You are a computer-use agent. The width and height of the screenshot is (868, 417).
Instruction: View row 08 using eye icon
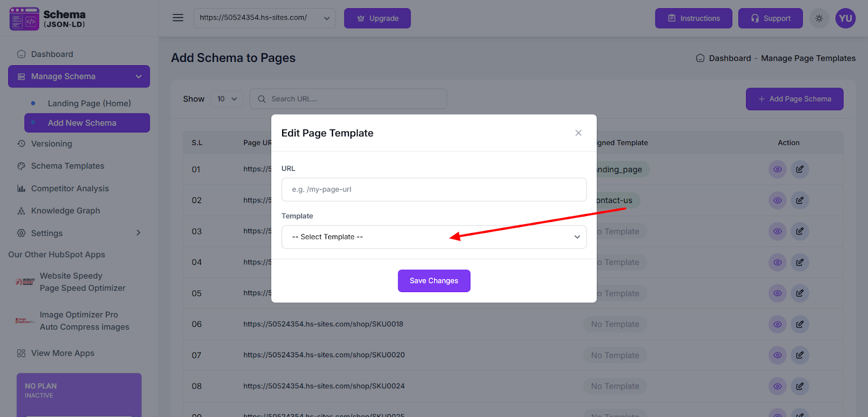point(777,386)
